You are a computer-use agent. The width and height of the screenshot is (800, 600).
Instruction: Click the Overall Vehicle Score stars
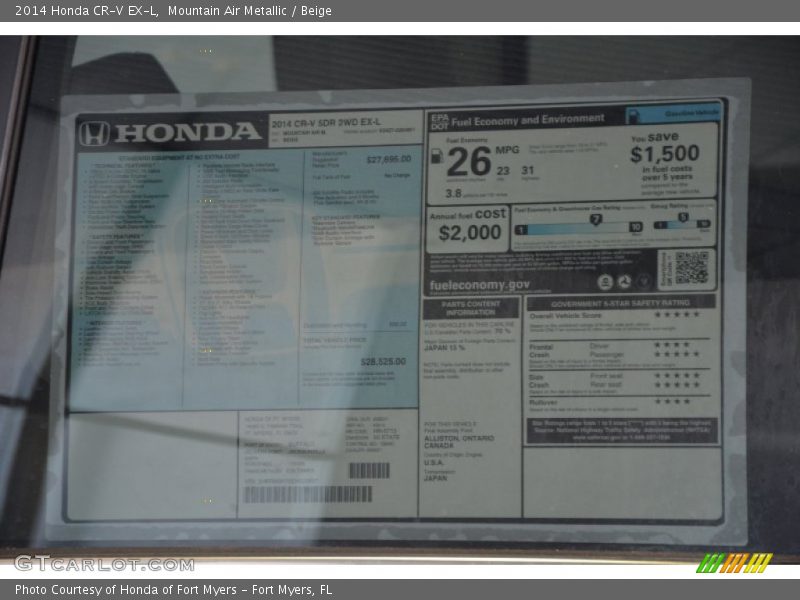click(x=677, y=314)
